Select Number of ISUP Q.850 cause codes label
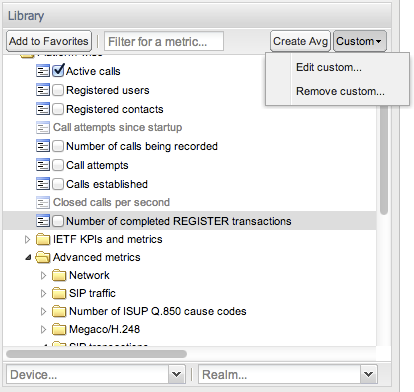 click(158, 311)
